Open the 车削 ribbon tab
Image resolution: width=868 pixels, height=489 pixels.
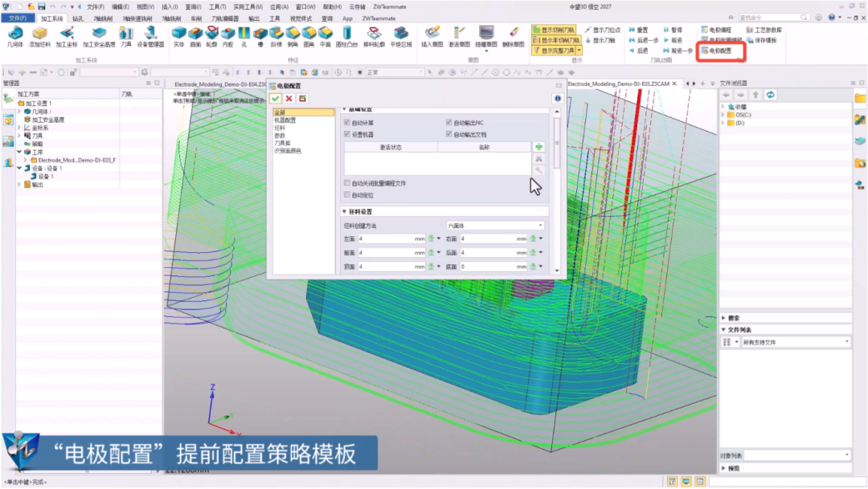coord(196,18)
